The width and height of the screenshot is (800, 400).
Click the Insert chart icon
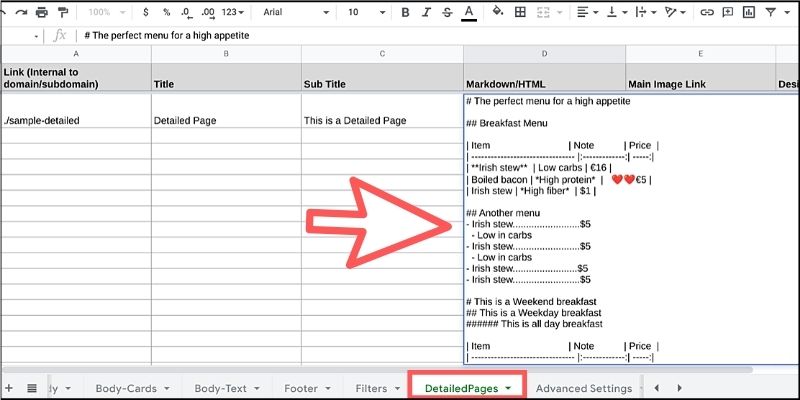(x=749, y=13)
